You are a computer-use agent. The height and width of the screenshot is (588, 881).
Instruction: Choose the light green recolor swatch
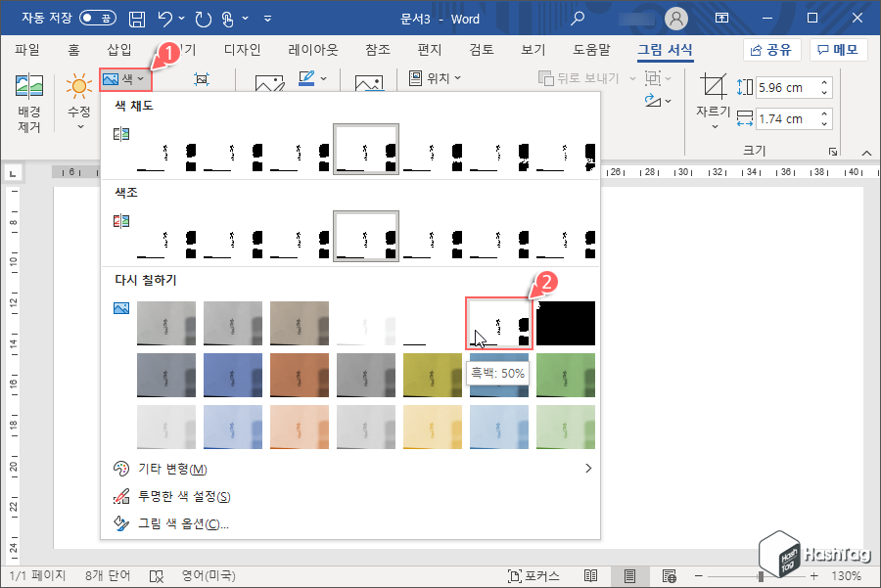point(566,427)
